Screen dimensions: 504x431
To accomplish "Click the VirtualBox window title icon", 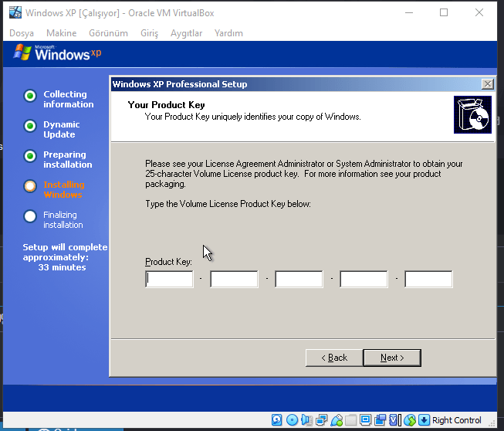I will [x=15, y=12].
